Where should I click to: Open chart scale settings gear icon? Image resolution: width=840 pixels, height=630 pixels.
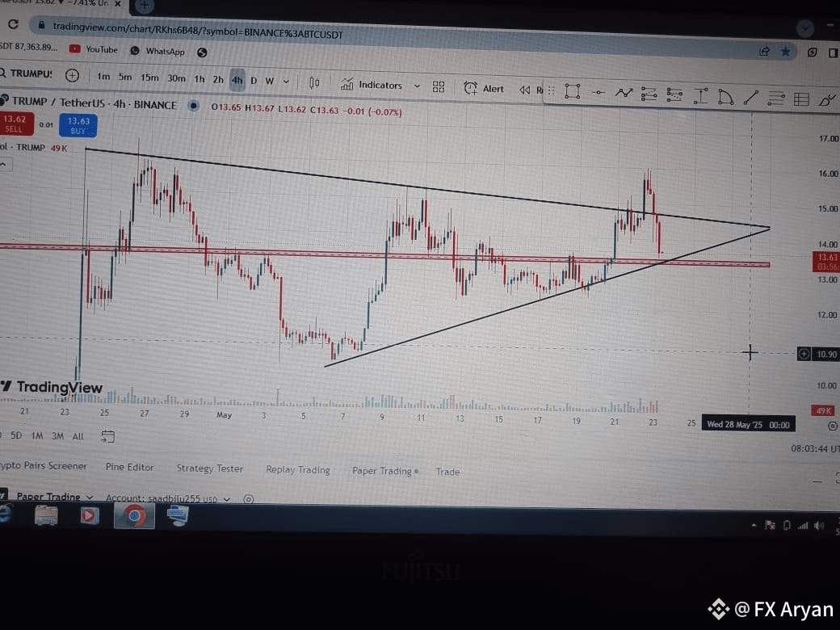(833, 426)
